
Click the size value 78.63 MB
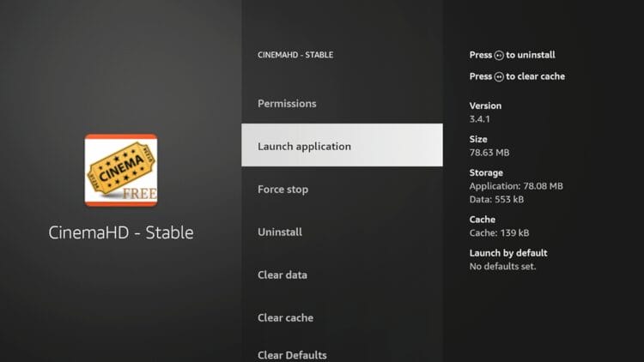tap(489, 152)
